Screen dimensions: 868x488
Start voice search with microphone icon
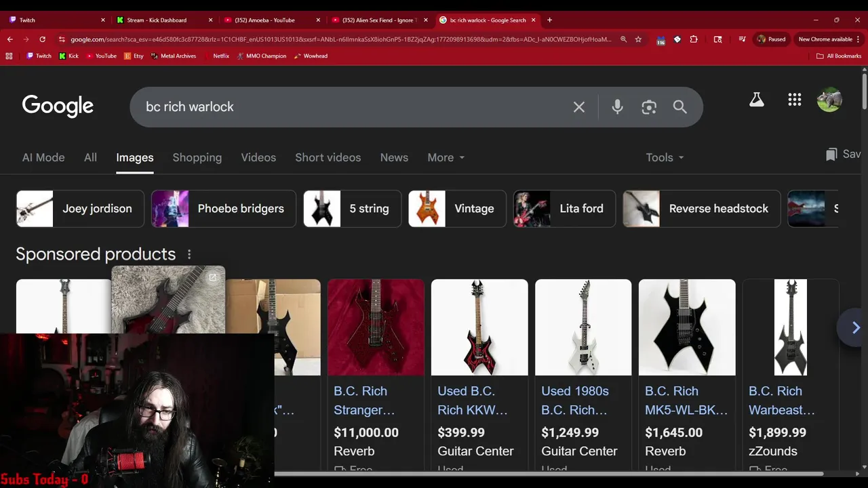pyautogui.click(x=617, y=107)
